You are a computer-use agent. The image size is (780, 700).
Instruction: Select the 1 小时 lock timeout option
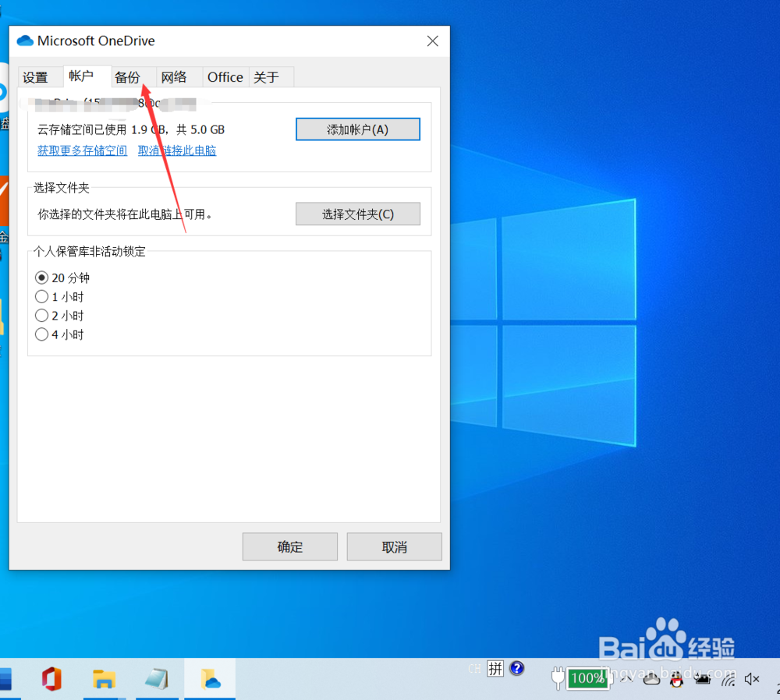[59, 297]
